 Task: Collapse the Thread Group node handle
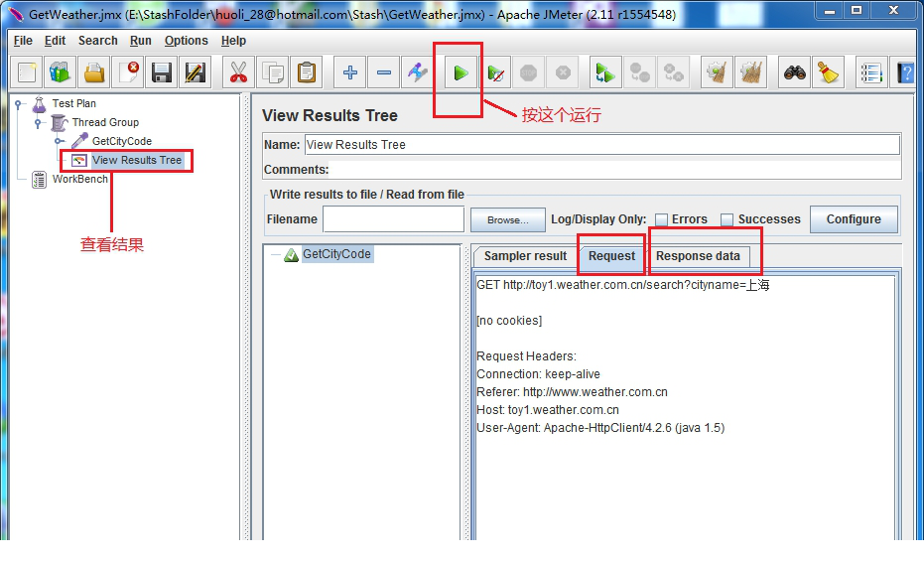pyautogui.click(x=39, y=123)
